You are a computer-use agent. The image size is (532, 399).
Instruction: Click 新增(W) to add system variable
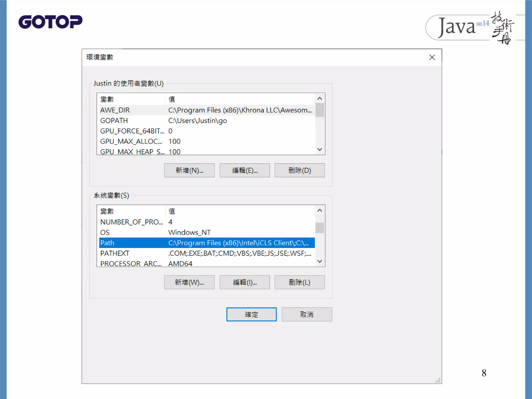click(x=189, y=282)
